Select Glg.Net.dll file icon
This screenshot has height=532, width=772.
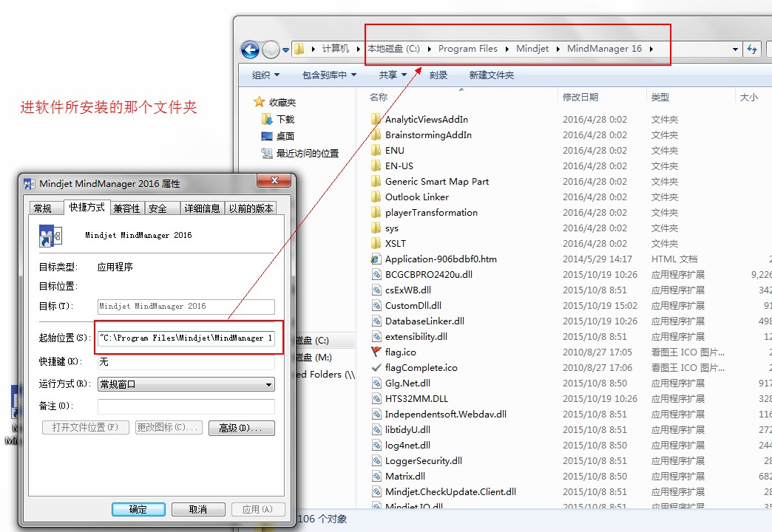pos(376,383)
